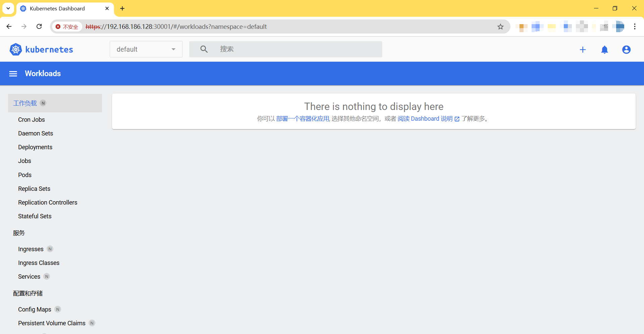Open Stateful Sets

tap(35, 216)
